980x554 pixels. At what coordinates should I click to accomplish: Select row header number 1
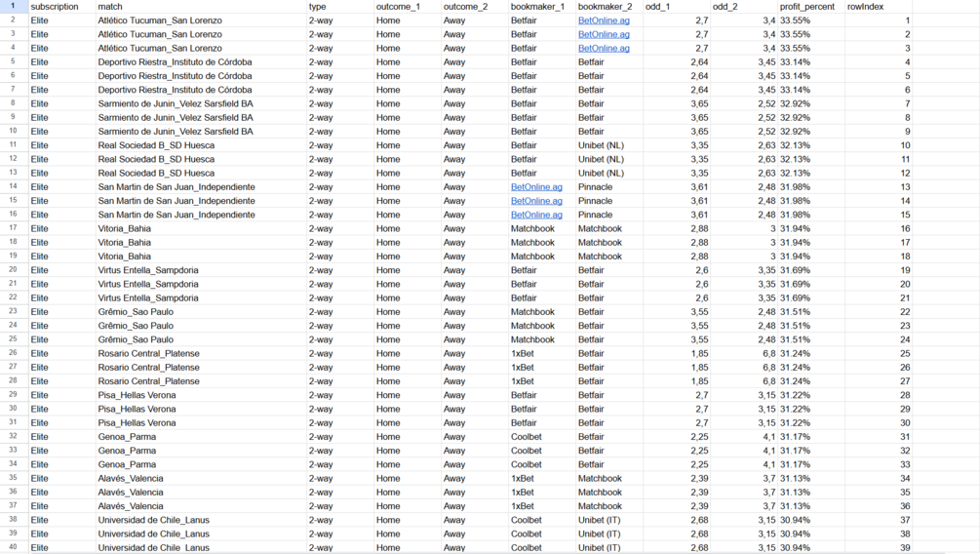[x=13, y=6]
